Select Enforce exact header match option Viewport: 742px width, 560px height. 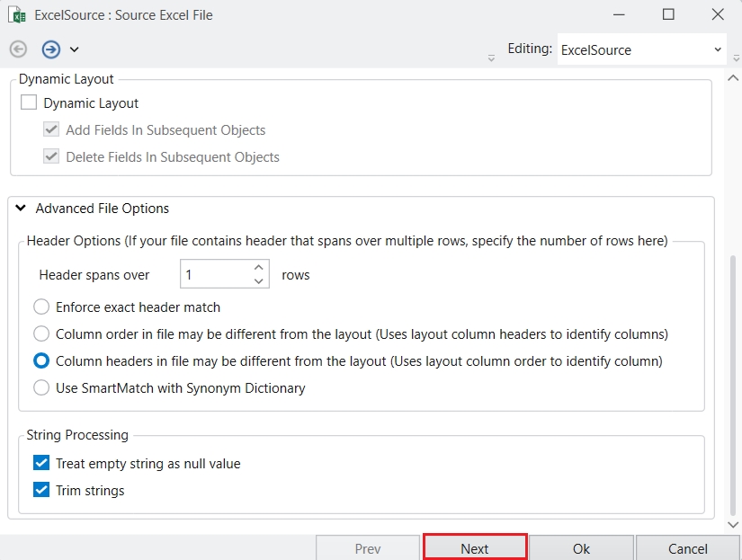point(41,307)
